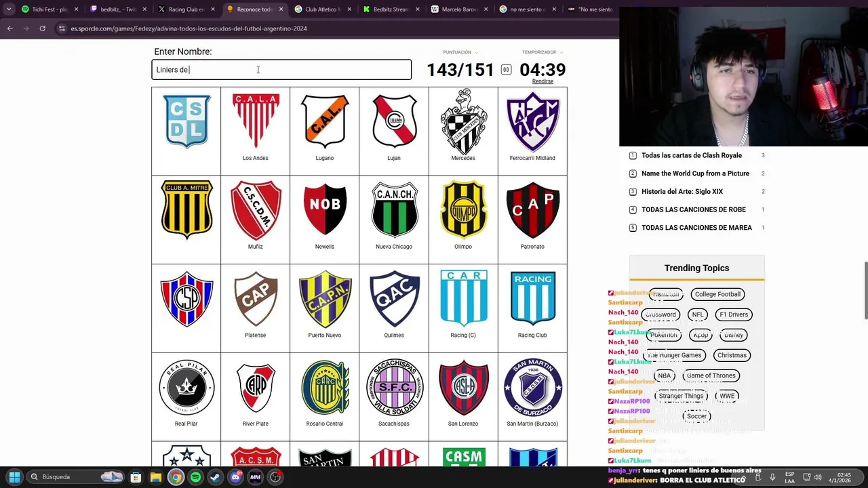Select the WWE trending topic

pos(727,396)
